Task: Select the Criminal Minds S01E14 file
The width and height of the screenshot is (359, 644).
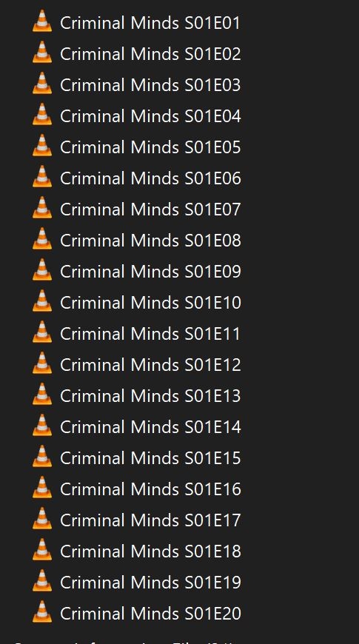Action: [x=150, y=426]
